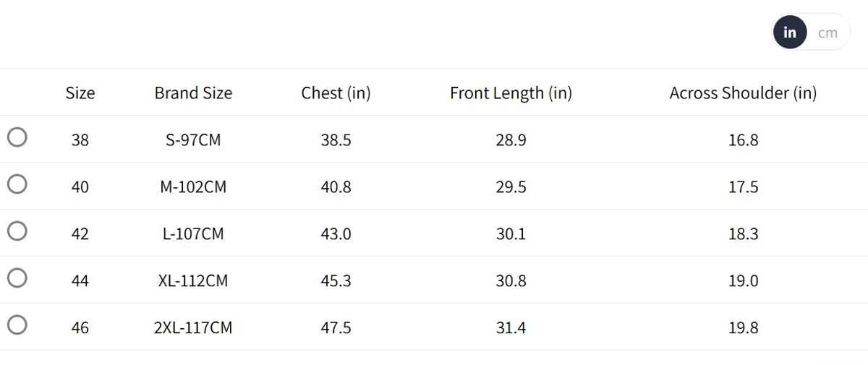
Task: Click the 38.5 chest measurement
Action: click(336, 140)
